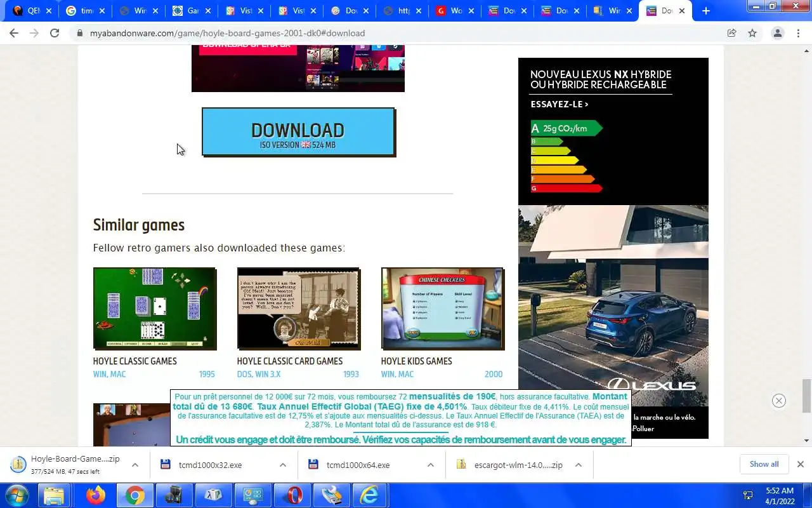The height and width of the screenshot is (508, 812).
Task: Open the lambda icon app in taskbar
Action: click(213, 495)
